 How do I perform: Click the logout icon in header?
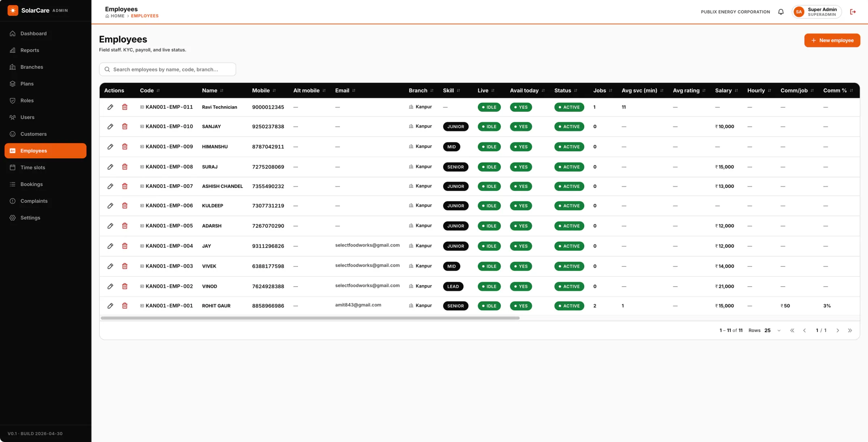click(x=853, y=12)
